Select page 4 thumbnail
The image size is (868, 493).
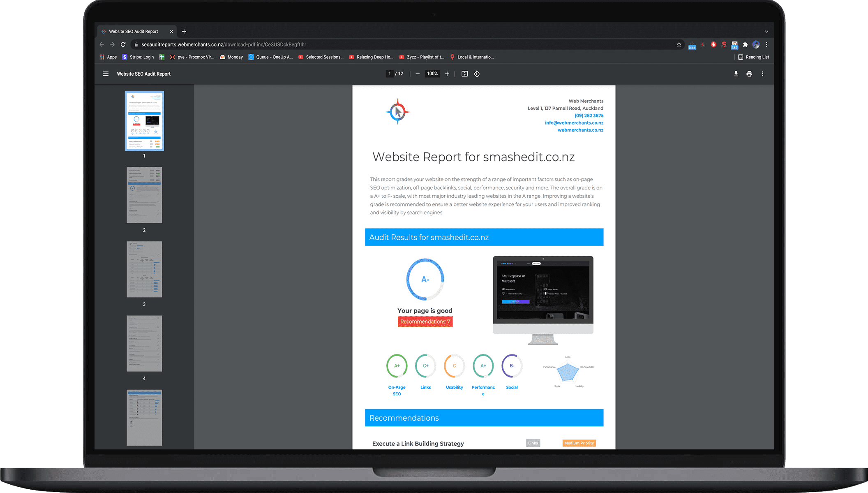coord(144,343)
